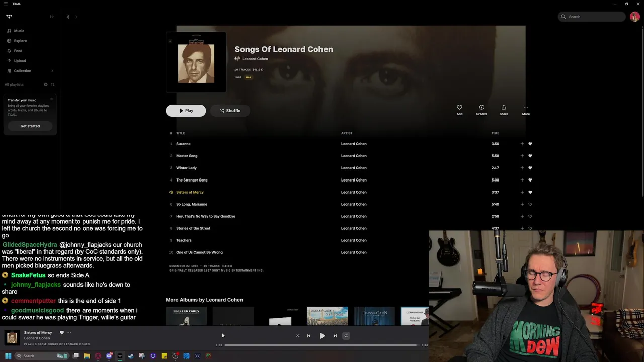This screenshot has height=362, width=644.
Task: Open Leonard Cohen artist link in Suzanne row
Action: (x=354, y=144)
